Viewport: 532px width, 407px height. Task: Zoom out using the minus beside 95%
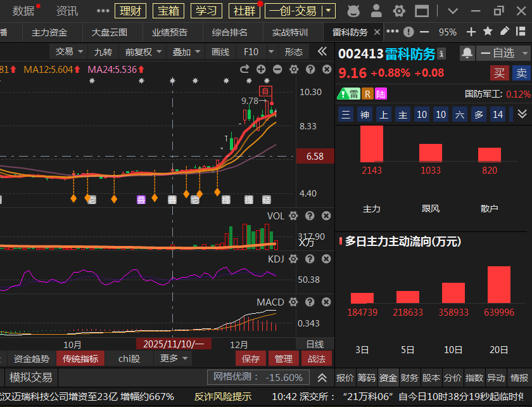(x=424, y=32)
